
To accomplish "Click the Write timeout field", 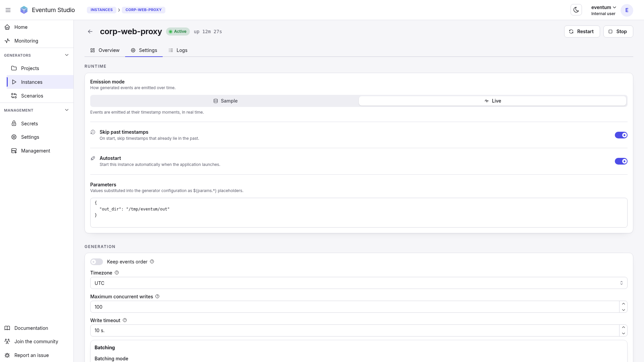I will click(355, 330).
